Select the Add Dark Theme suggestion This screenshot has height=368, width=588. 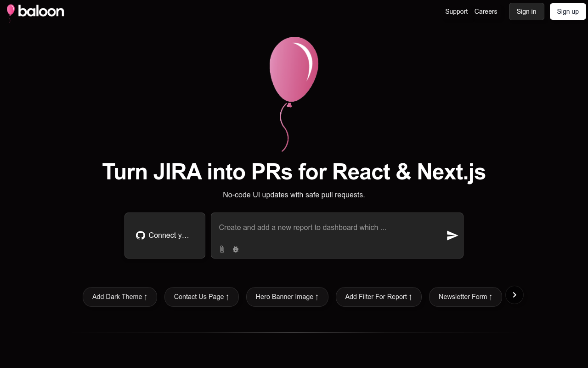(x=120, y=297)
